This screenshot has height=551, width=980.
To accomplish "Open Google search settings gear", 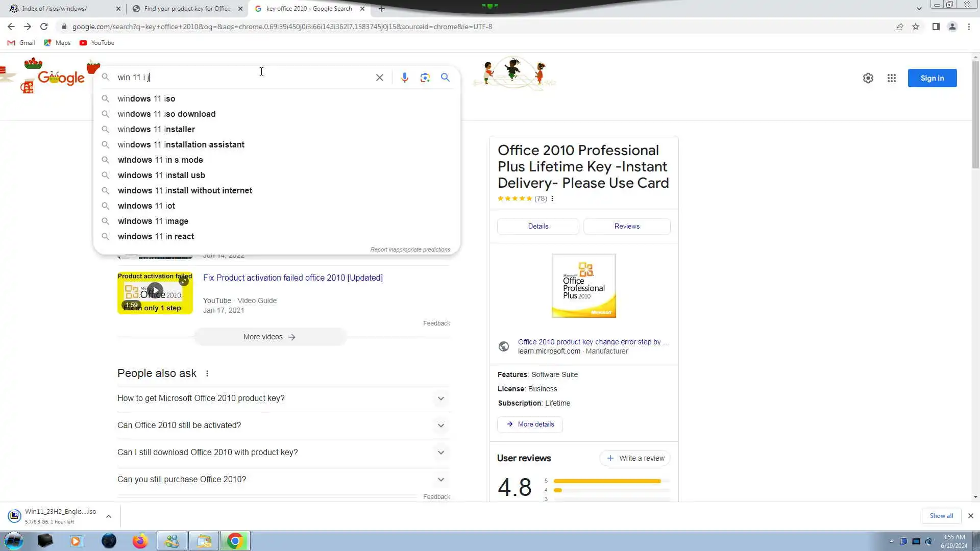I will [868, 78].
